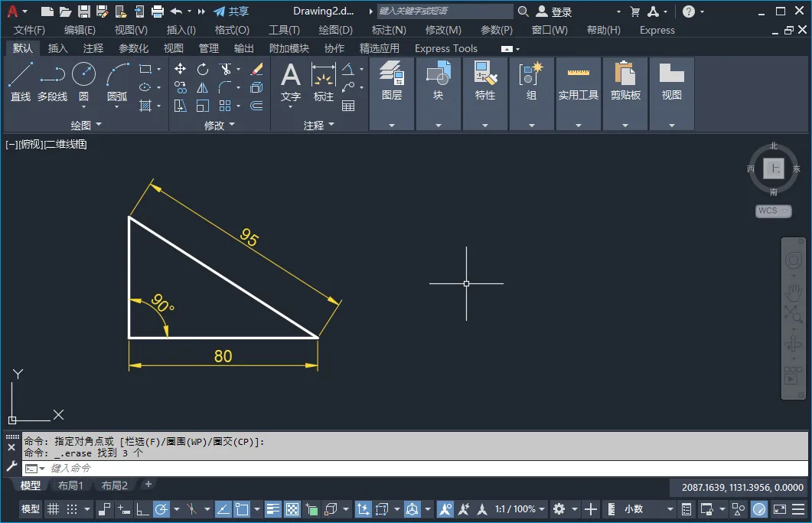Click the 共享 (Share) button
The image size is (812, 523).
pyautogui.click(x=231, y=11)
